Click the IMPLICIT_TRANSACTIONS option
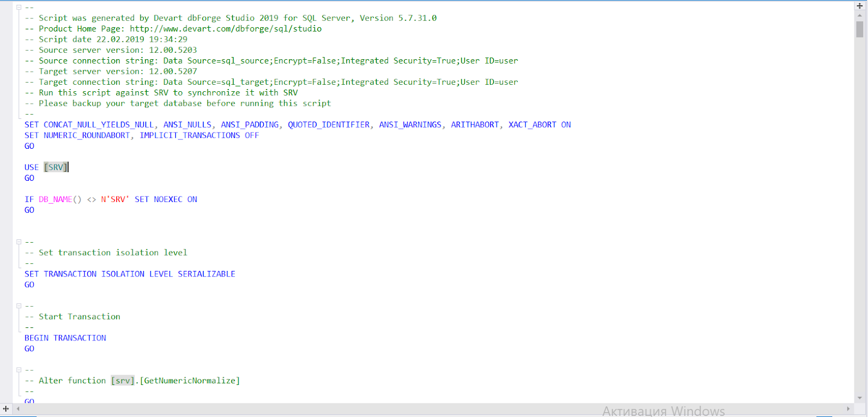 (190, 135)
